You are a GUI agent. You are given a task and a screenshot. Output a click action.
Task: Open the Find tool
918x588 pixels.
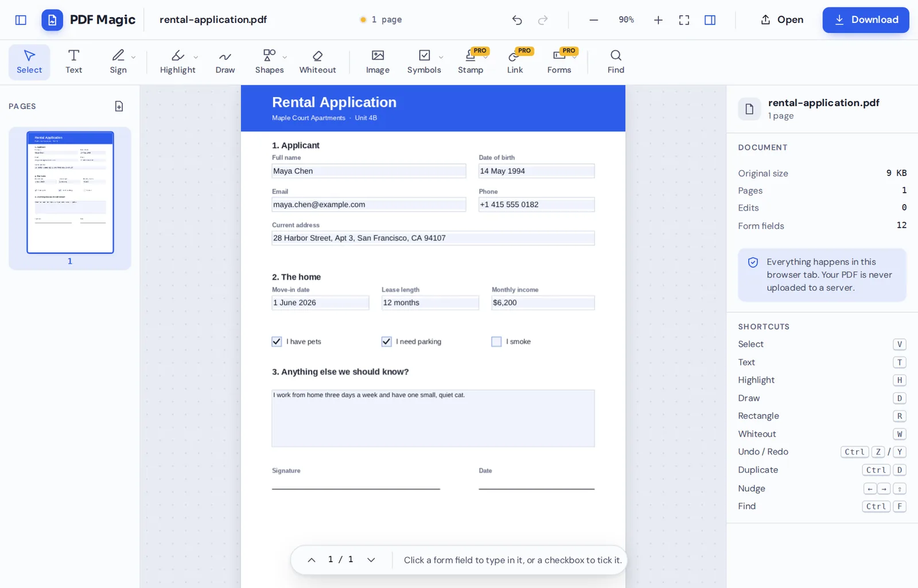pos(616,62)
